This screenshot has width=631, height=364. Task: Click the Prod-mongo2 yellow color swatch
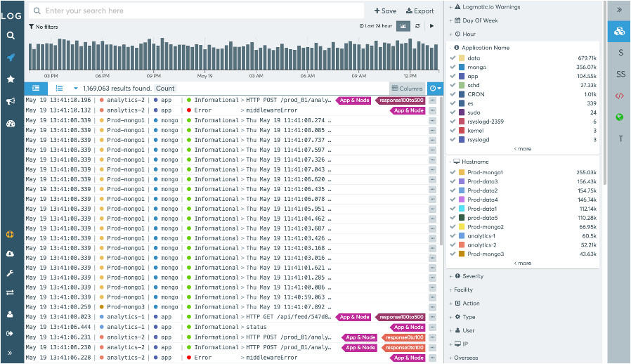(x=462, y=227)
